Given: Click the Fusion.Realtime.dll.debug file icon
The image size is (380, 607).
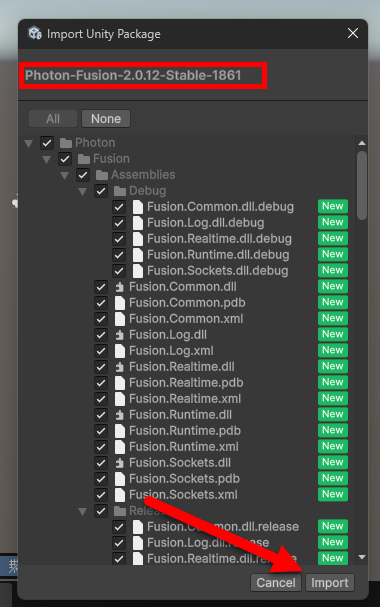Looking at the screenshot, I should (x=138, y=239).
